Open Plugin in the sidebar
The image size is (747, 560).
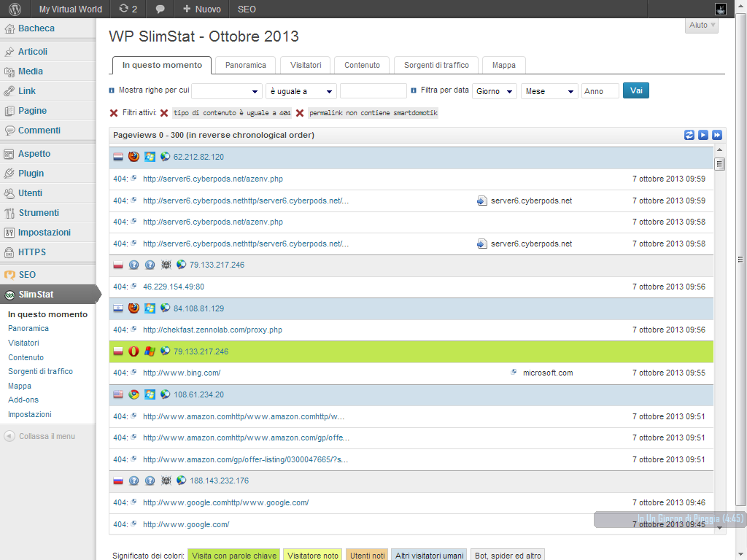point(31,174)
